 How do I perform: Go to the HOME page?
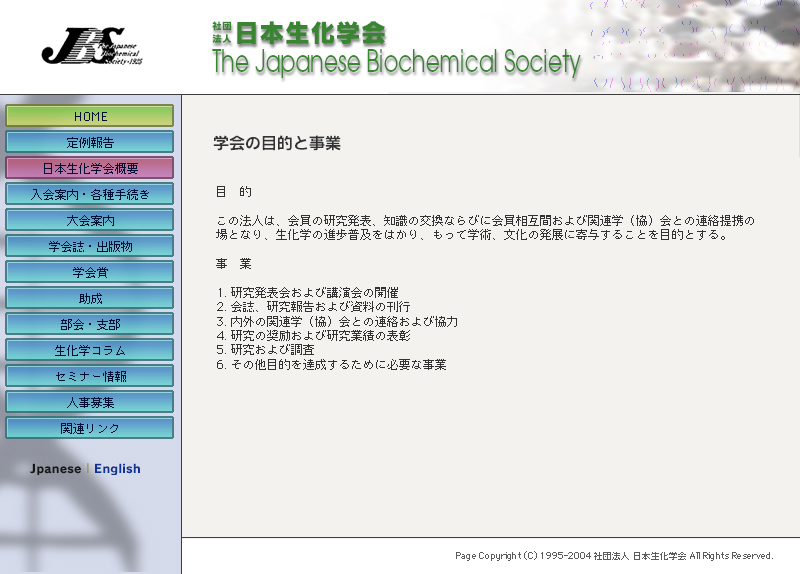(90, 116)
